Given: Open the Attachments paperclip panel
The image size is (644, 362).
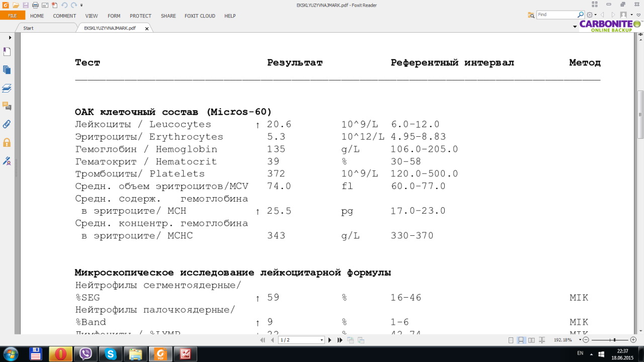Looking at the screenshot, I should click(x=7, y=124).
